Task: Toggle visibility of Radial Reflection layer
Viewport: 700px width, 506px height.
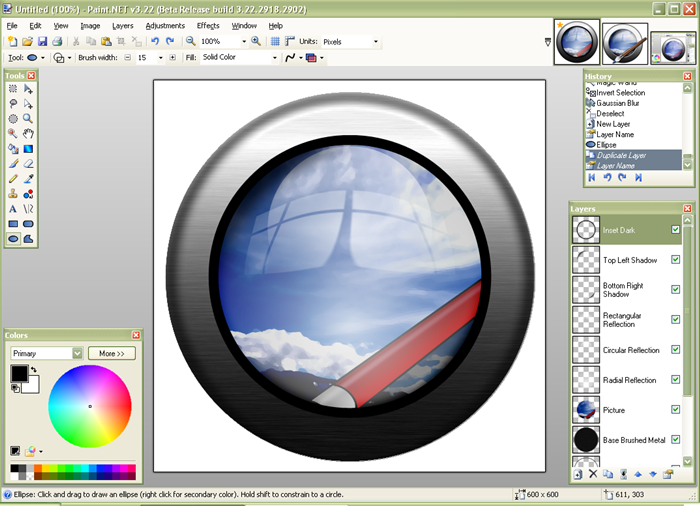Action: [675, 380]
